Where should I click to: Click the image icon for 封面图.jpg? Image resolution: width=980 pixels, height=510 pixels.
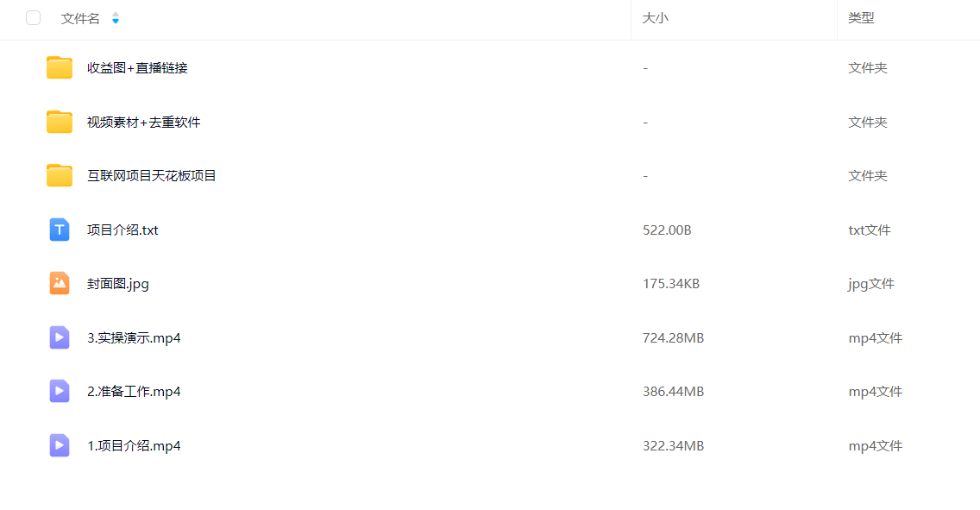pyautogui.click(x=60, y=283)
